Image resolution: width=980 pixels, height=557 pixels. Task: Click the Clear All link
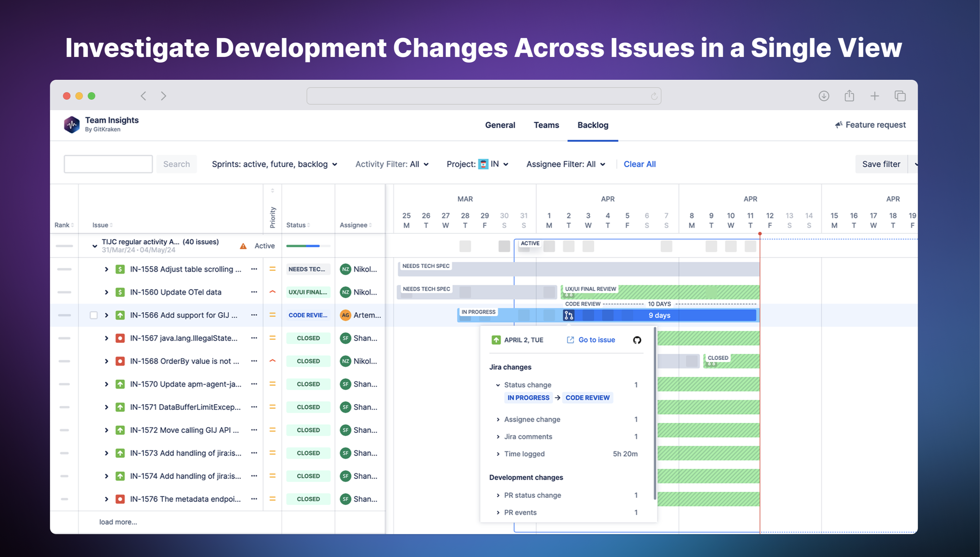[x=639, y=164]
